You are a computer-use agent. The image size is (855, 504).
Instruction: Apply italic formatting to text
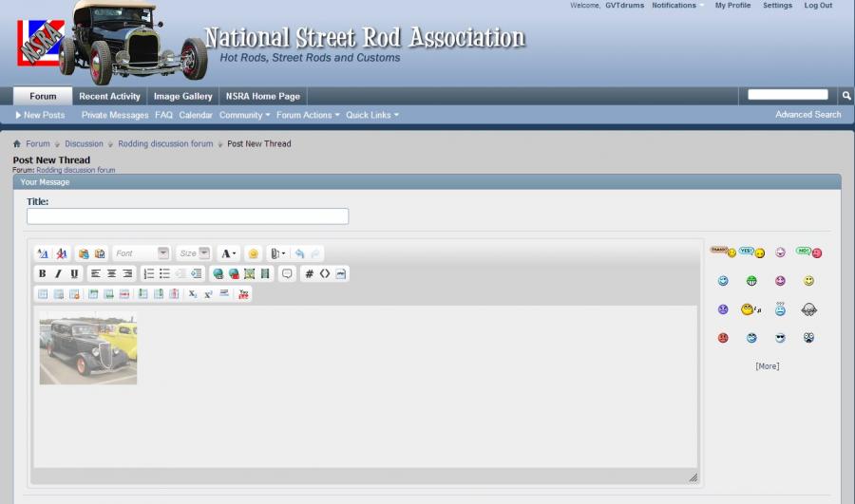(58, 273)
